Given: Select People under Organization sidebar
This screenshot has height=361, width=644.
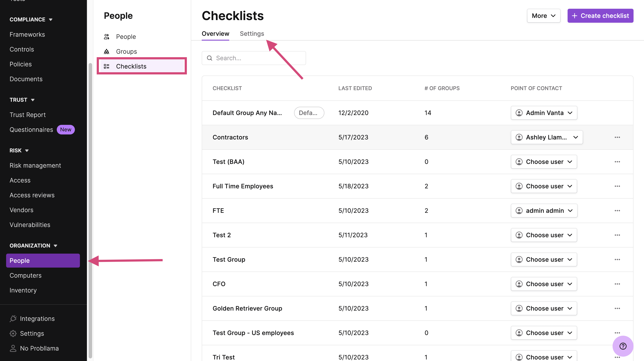Looking at the screenshot, I should click(43, 261).
